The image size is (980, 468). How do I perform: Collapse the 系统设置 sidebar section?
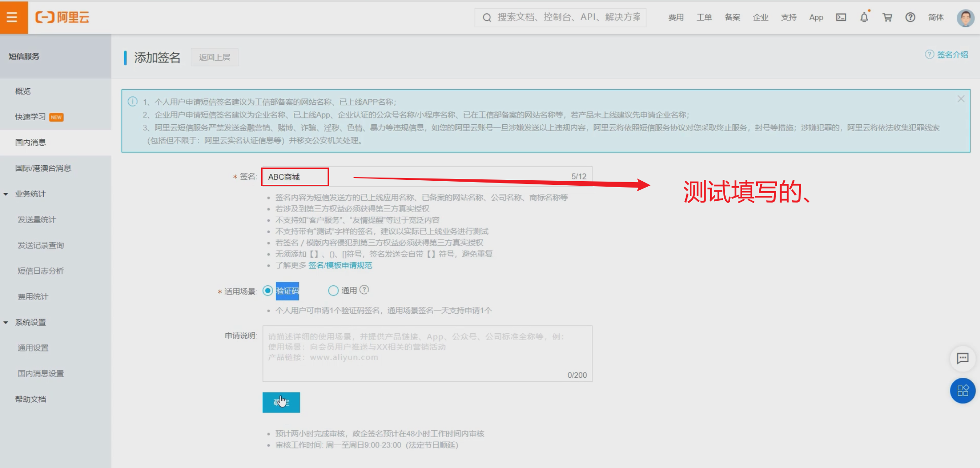pyautogui.click(x=6, y=322)
